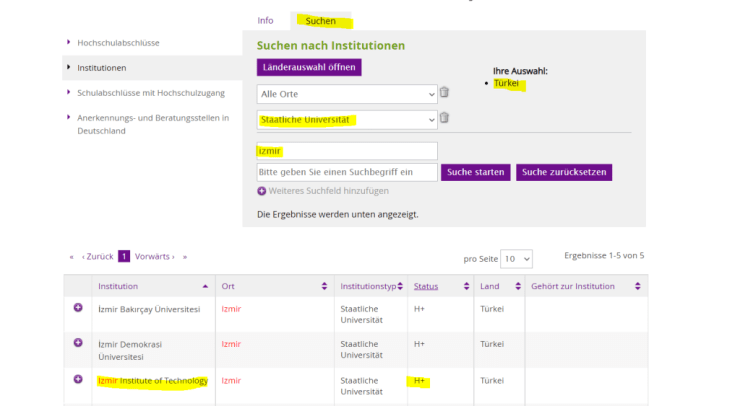
Task: Open the 'Staatliche Universität' type dropdown
Action: click(346, 120)
